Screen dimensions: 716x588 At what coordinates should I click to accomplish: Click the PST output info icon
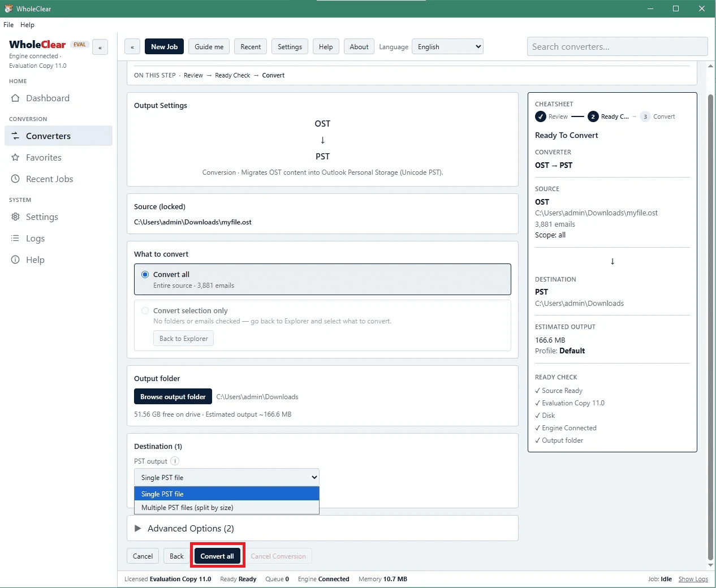175,461
